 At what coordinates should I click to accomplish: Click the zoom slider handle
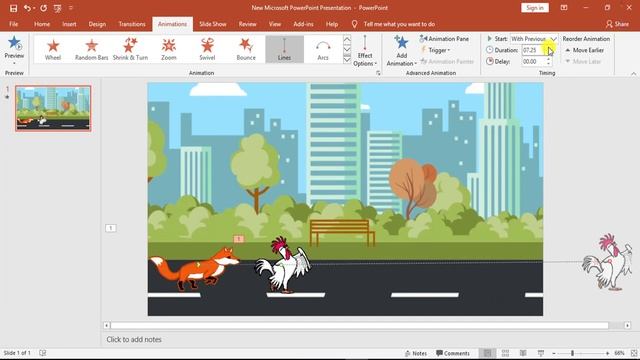click(572, 353)
